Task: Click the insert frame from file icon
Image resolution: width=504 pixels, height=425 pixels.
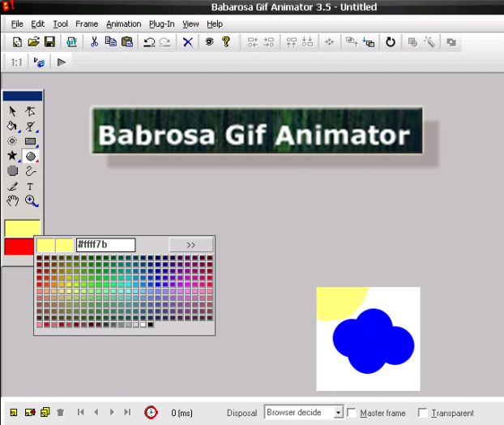Action: click(30, 412)
